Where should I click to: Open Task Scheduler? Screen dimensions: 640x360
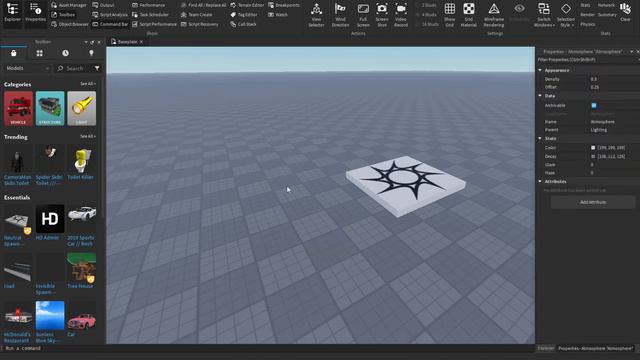[150, 15]
